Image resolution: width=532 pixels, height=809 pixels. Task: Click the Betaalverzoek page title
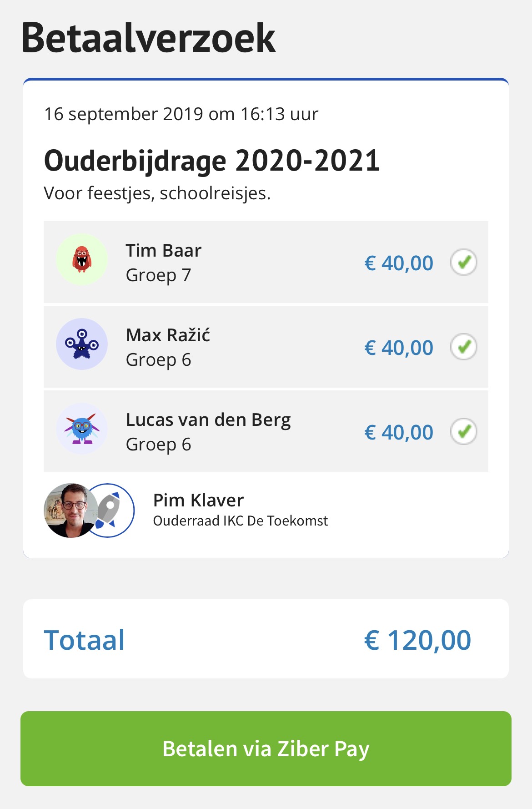148,38
